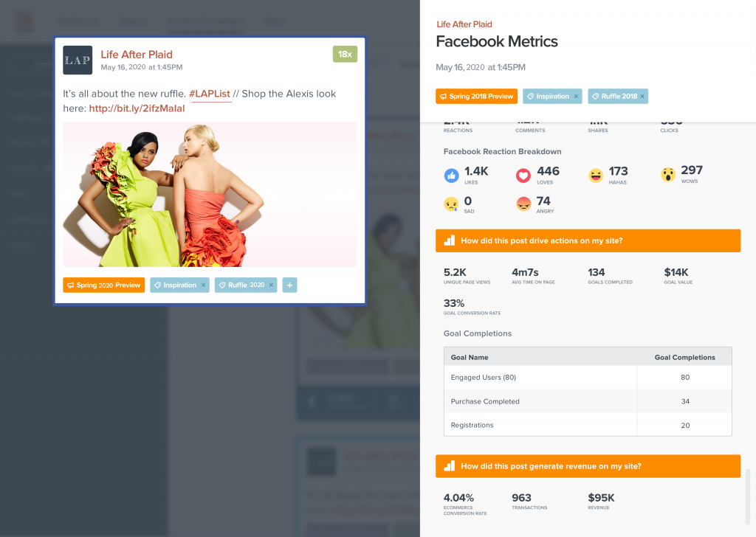This screenshot has height=537, width=756.
Task: Click the Goal Completions section heading
Action: [x=478, y=333]
